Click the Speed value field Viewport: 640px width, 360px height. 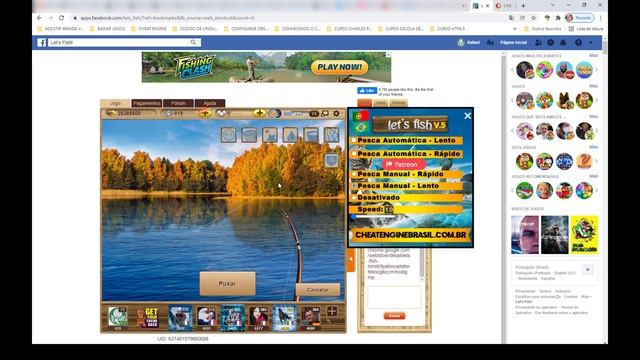tap(389, 209)
